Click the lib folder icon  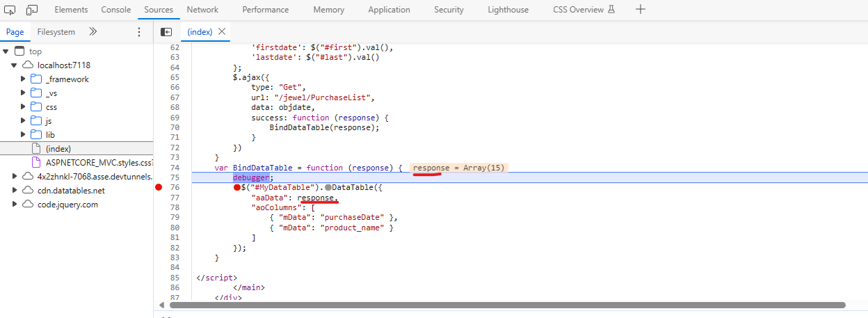tap(36, 135)
